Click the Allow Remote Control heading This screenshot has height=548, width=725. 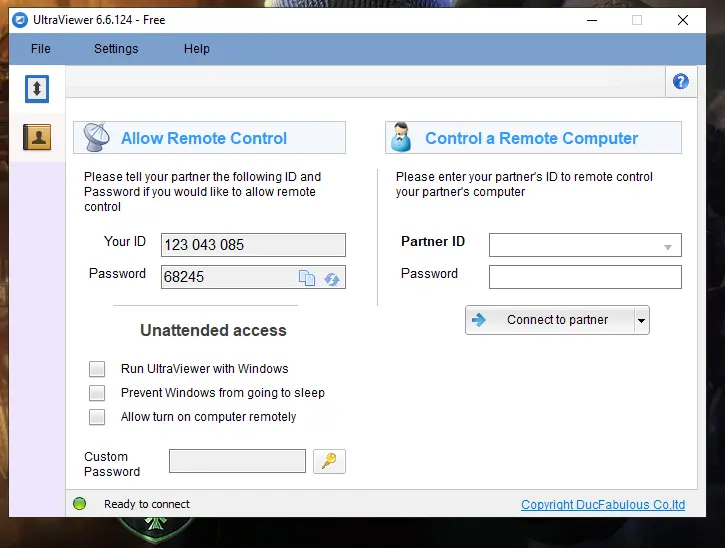point(204,138)
